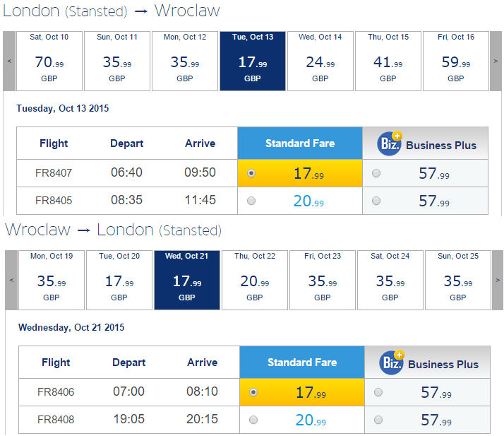Pick Thu, Oct 22 return date

coord(255,281)
